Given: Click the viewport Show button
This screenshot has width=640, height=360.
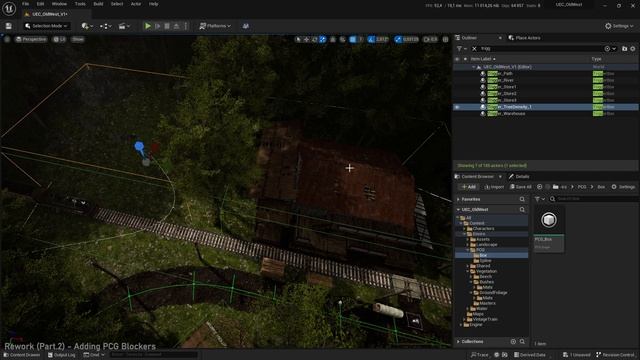Looking at the screenshot, I should [x=78, y=39].
